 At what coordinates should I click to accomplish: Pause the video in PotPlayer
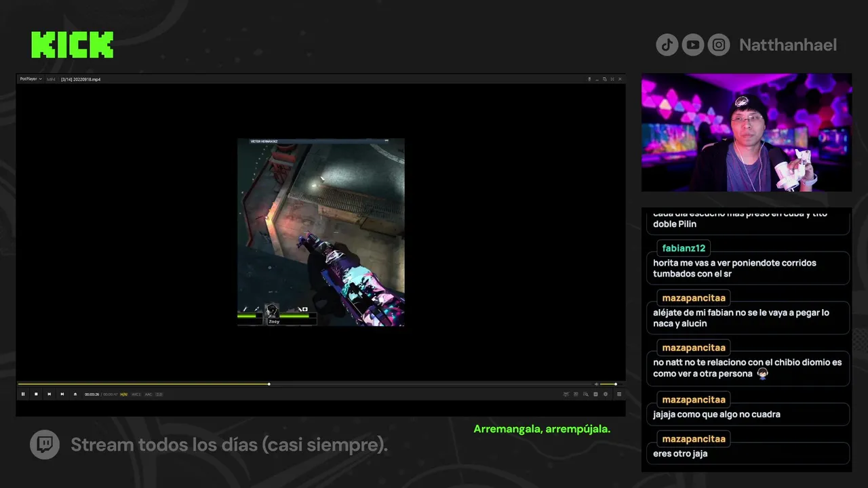pyautogui.click(x=23, y=394)
